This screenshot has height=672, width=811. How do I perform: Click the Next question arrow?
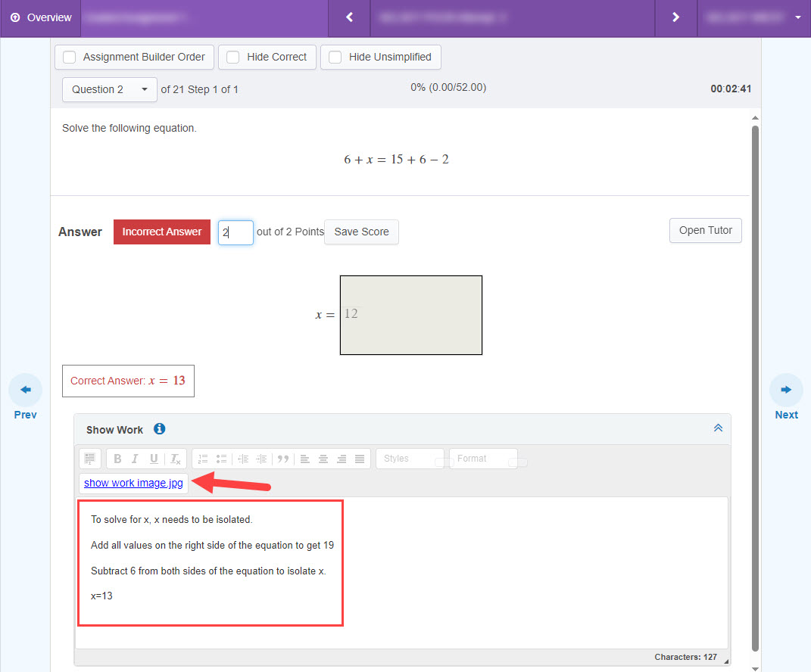pyautogui.click(x=786, y=390)
